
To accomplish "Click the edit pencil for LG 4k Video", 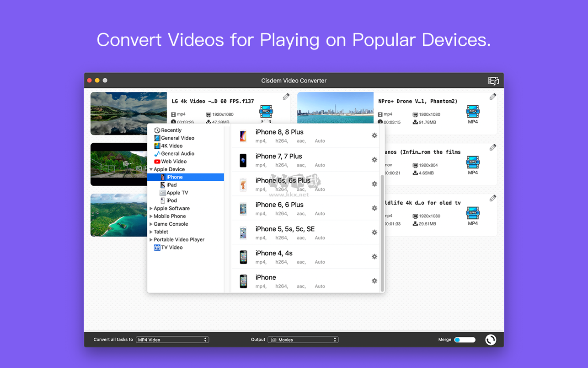I will (x=286, y=97).
